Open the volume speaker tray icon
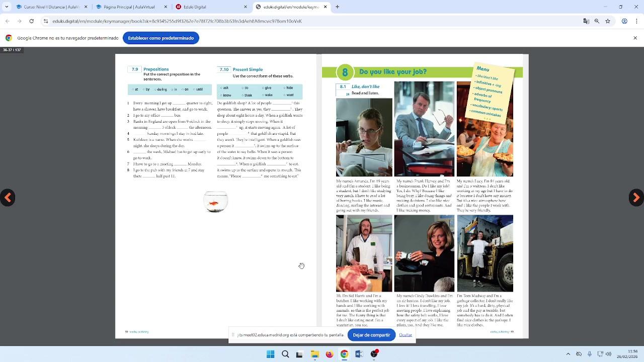 tap(609, 354)
